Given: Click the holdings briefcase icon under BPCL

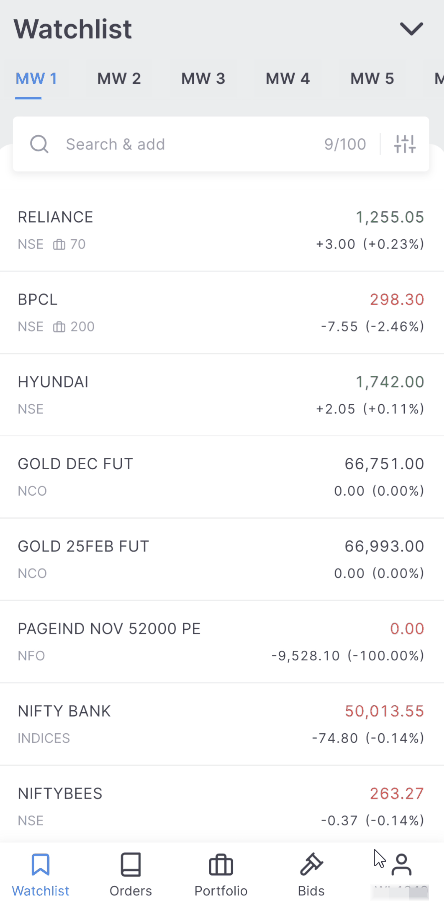Looking at the screenshot, I should tap(59, 327).
